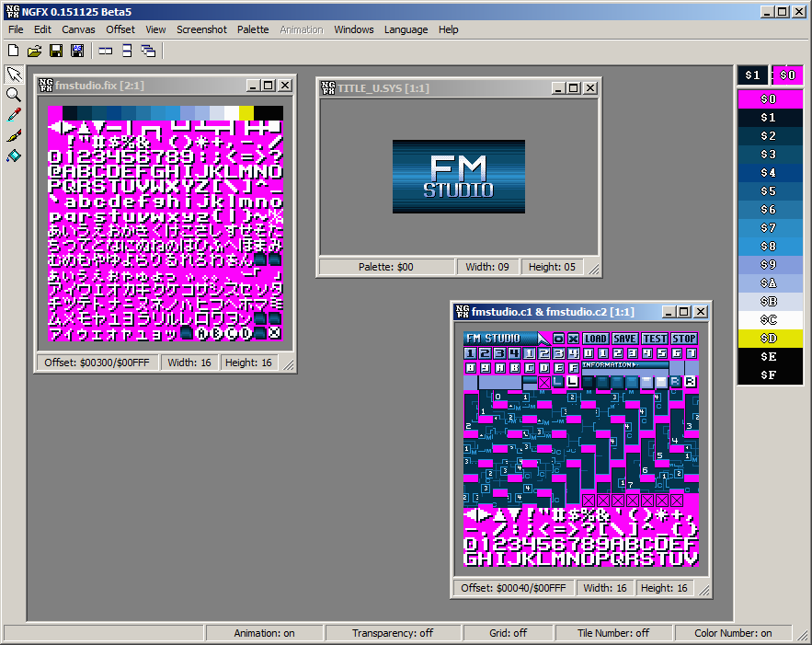Select palette color $4
The image size is (812, 645).
pyautogui.click(x=770, y=172)
